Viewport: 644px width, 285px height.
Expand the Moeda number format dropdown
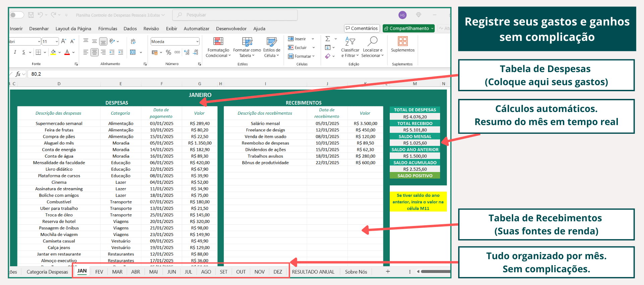[197, 42]
